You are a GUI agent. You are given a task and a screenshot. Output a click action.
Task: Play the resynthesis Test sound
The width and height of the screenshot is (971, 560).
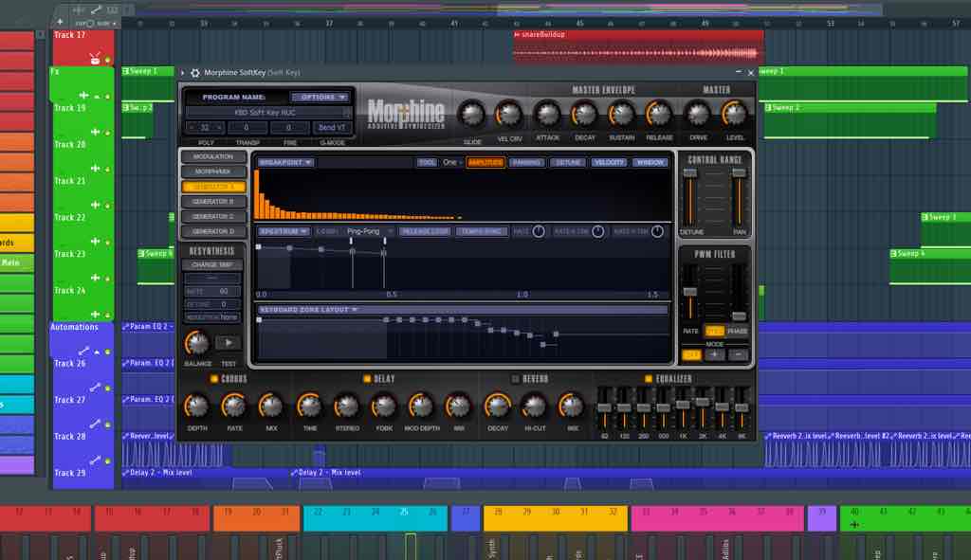(229, 342)
